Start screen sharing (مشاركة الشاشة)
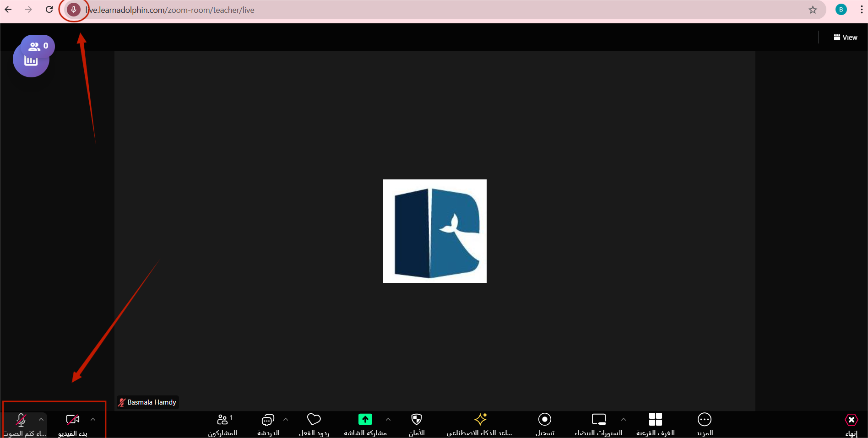 click(365, 424)
